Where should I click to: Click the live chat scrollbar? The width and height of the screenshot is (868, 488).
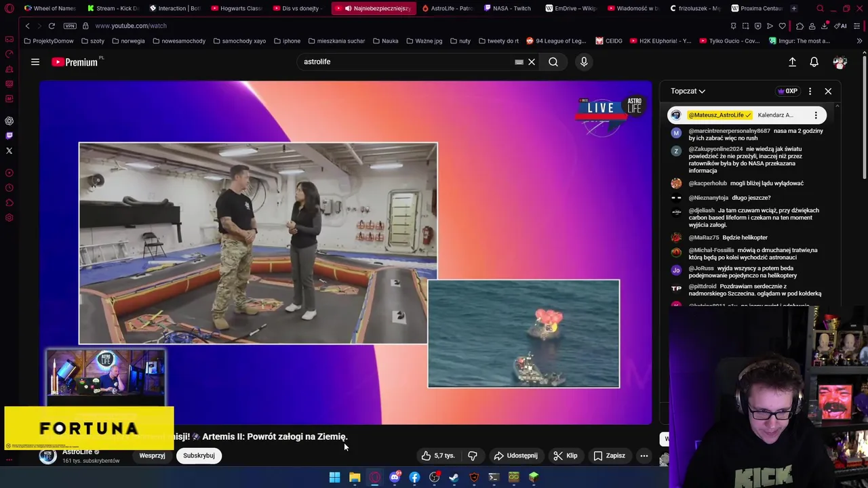coord(837,203)
